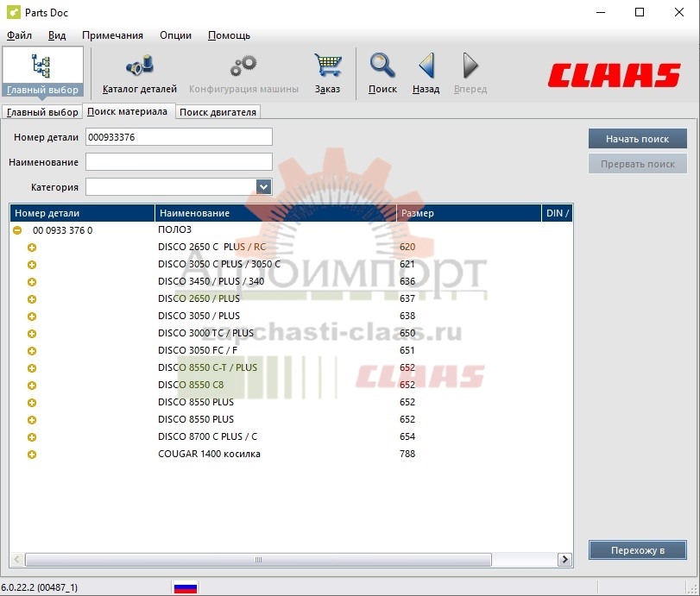Click the CLAAS logo
The image size is (700, 596).
pyautogui.click(x=614, y=75)
